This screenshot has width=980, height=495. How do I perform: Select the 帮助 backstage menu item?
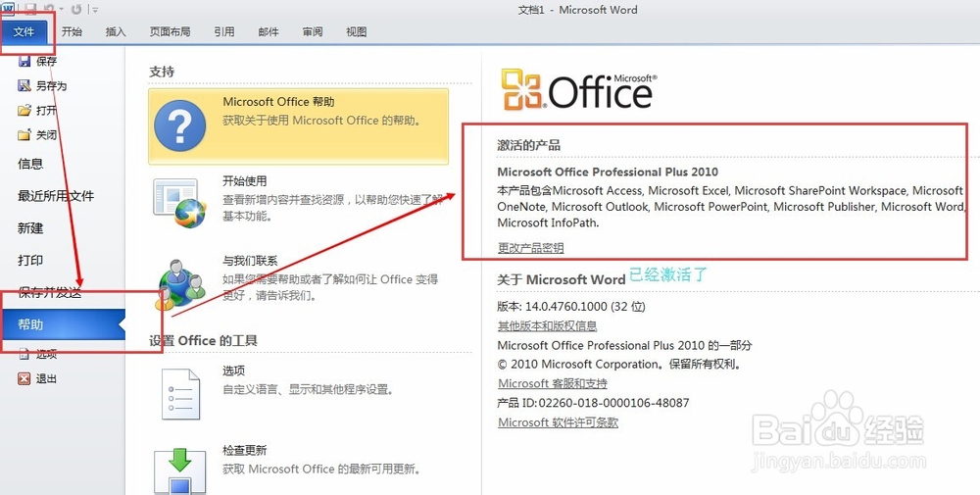63,324
